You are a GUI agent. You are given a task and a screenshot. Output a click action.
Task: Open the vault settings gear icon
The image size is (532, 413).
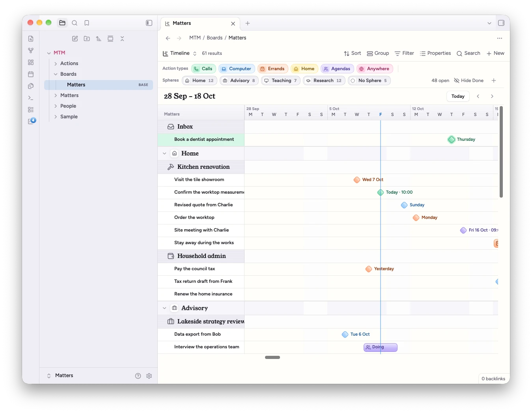click(x=149, y=376)
